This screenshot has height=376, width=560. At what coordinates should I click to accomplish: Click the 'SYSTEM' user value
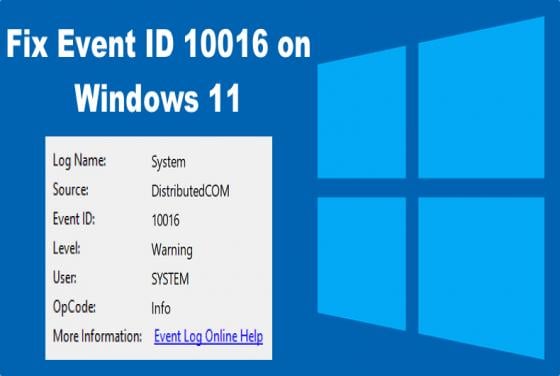[x=170, y=279]
